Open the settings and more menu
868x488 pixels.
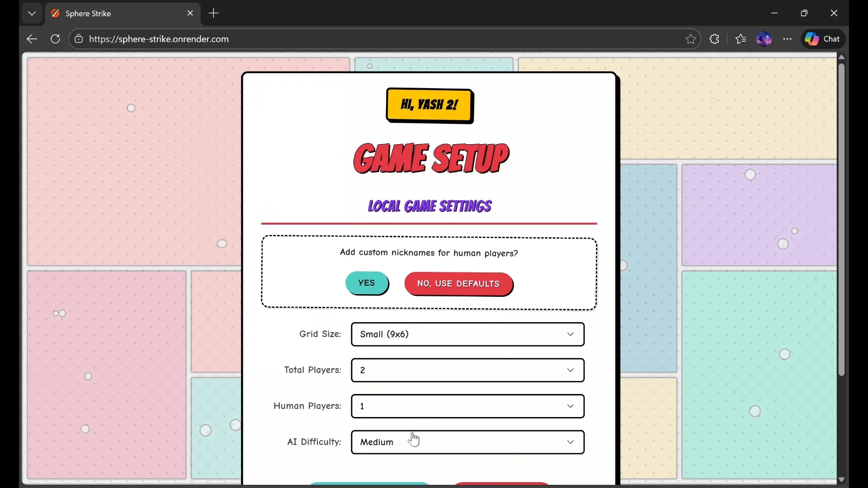click(788, 39)
